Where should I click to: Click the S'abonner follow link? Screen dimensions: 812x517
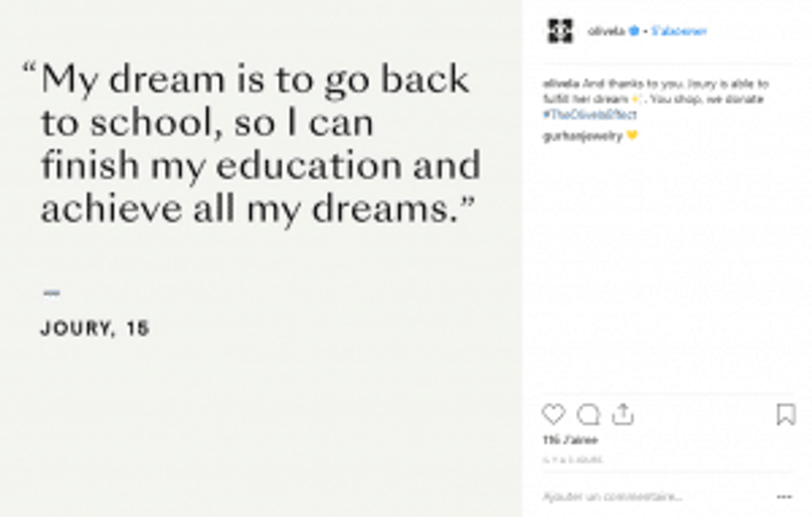tap(679, 31)
